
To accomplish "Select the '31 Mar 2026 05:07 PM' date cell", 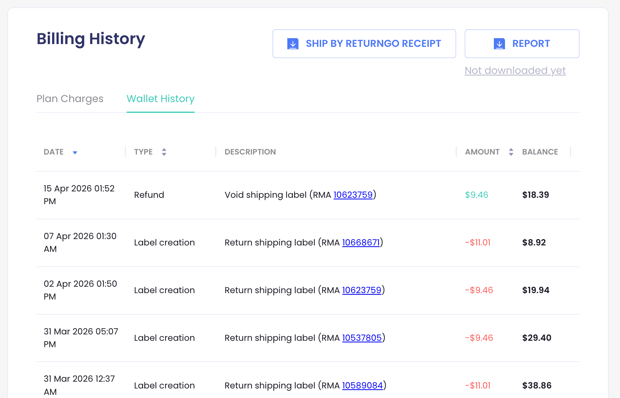I will (81, 338).
